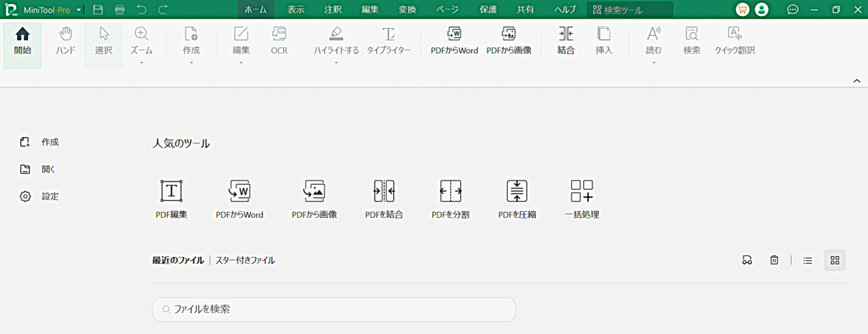This screenshot has width=868, height=334.
Task: Expand the 作成 ribbon dropdown arrow
Action: point(191,63)
